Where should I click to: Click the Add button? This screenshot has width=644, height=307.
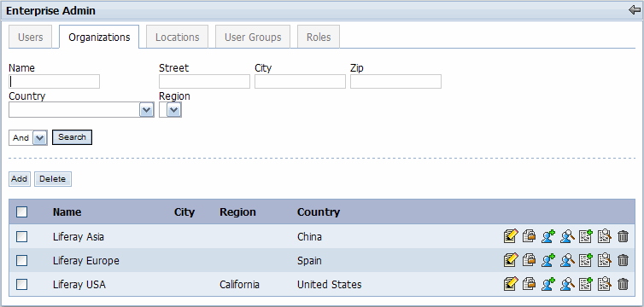point(20,179)
